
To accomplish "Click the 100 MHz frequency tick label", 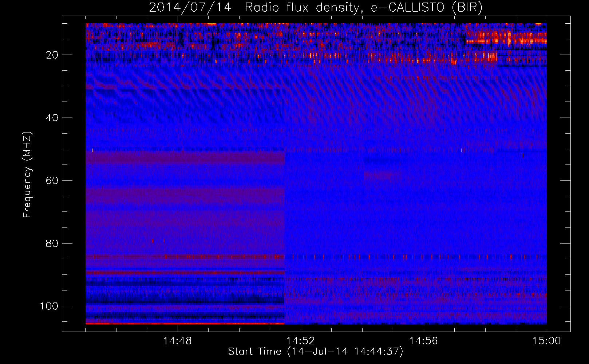I will [x=49, y=306].
